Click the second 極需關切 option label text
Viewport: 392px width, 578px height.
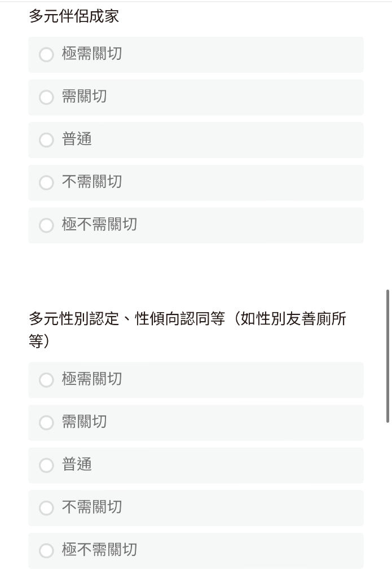pos(92,379)
